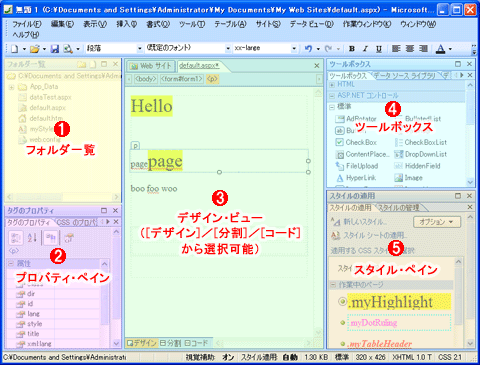Collapse the ASP.NET コントロール section
This screenshot has width=480, height=365.
pos(332,96)
